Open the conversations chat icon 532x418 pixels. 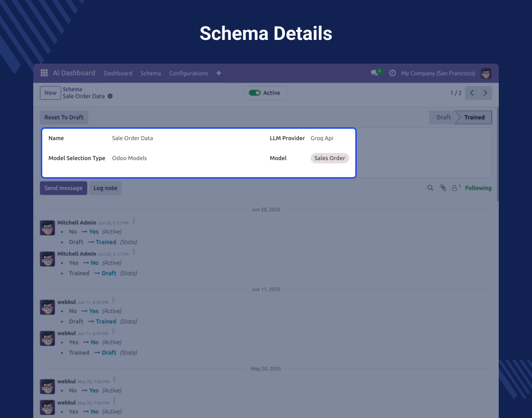coord(375,73)
